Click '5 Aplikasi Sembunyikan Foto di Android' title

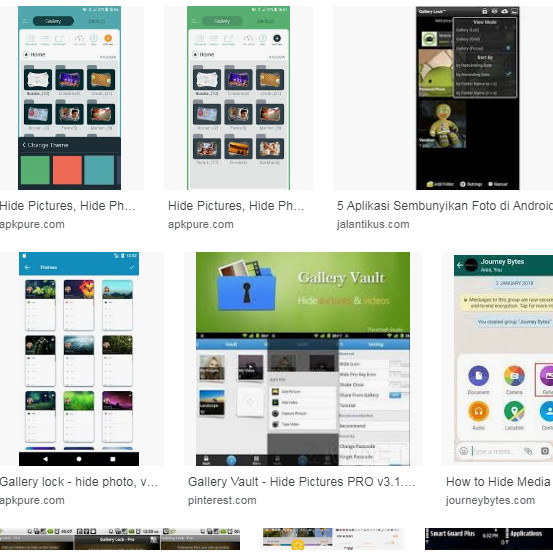click(445, 206)
